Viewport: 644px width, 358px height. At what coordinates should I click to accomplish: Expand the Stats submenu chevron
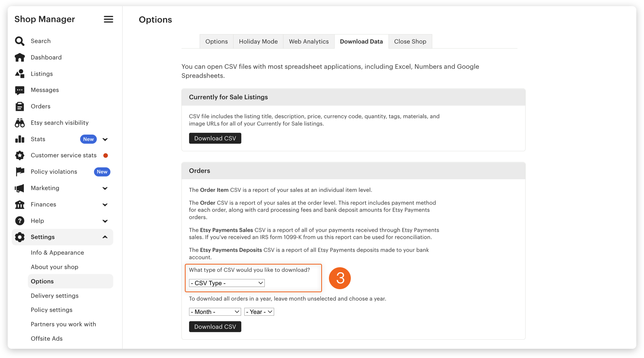click(105, 139)
